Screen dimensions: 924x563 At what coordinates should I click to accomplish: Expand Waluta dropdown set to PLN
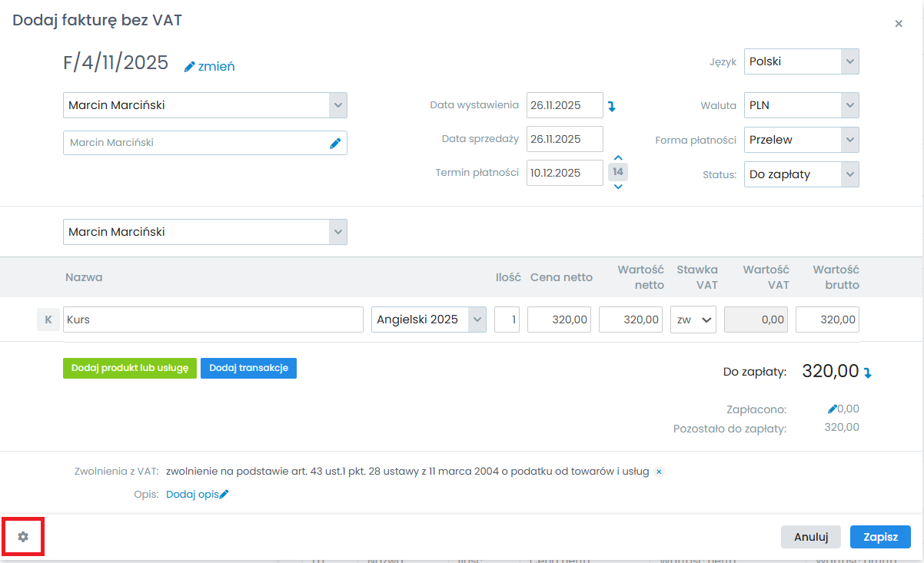coord(801,105)
